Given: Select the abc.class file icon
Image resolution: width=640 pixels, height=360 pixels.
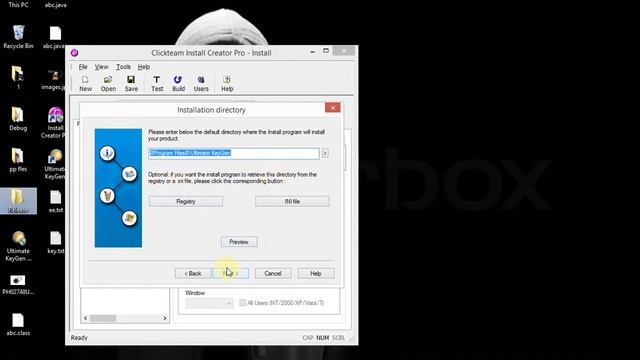Looking at the screenshot, I should point(18,324).
